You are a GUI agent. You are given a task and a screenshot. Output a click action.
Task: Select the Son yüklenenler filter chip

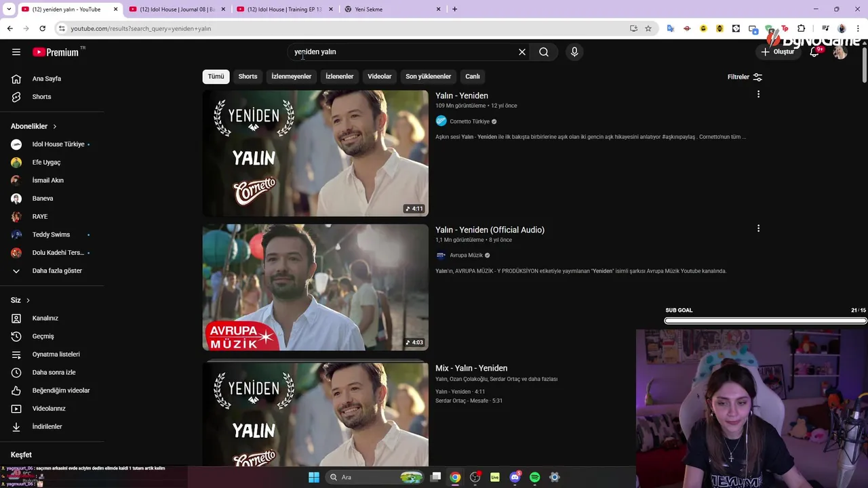click(428, 77)
